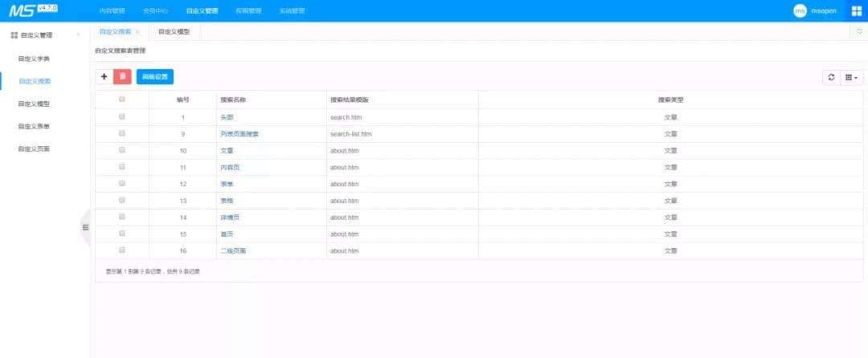868x358 pixels.
Task: Open the 列表页面搜索 search name link
Action: 240,133
